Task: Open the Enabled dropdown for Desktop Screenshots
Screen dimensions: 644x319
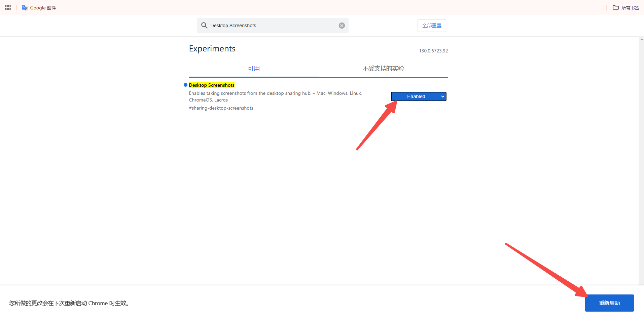Action: point(419,96)
